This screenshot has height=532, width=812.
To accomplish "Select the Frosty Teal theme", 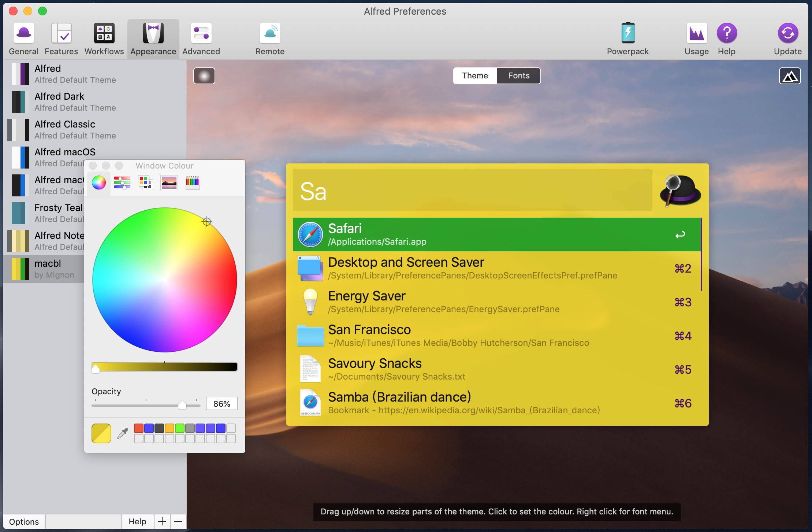I will pos(44,213).
